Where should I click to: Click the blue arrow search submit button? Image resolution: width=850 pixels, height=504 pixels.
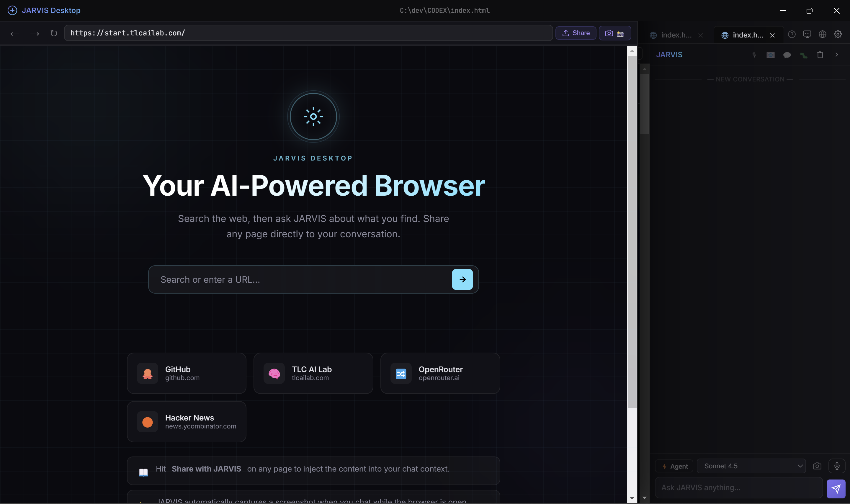(x=462, y=279)
